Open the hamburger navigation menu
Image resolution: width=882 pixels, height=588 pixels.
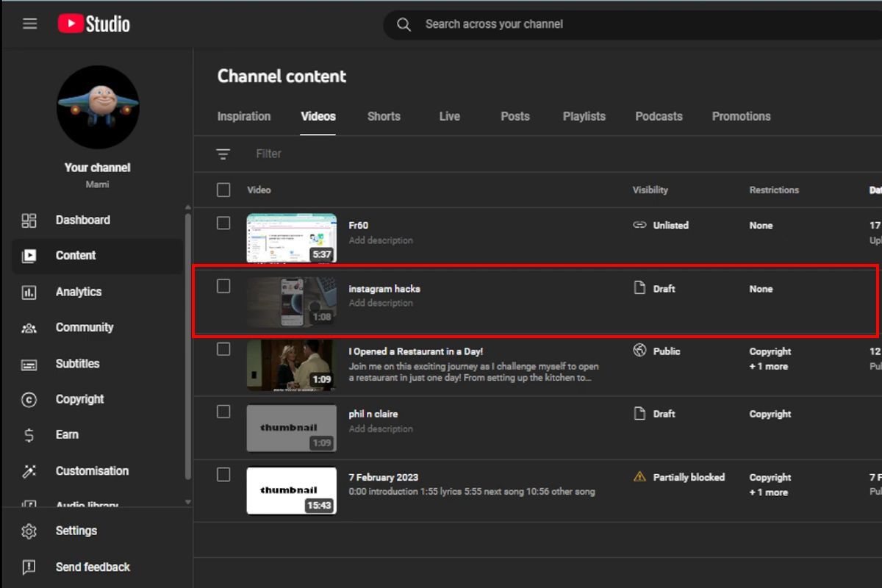point(29,24)
